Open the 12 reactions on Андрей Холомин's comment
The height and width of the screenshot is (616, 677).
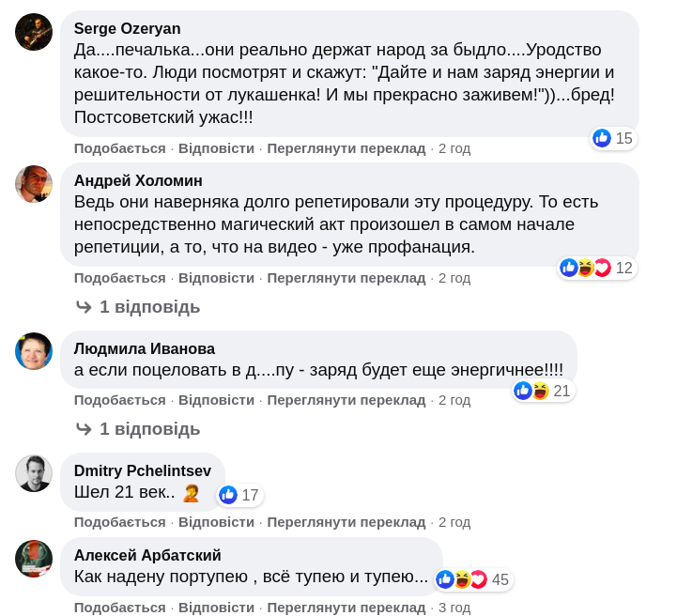[596, 269]
